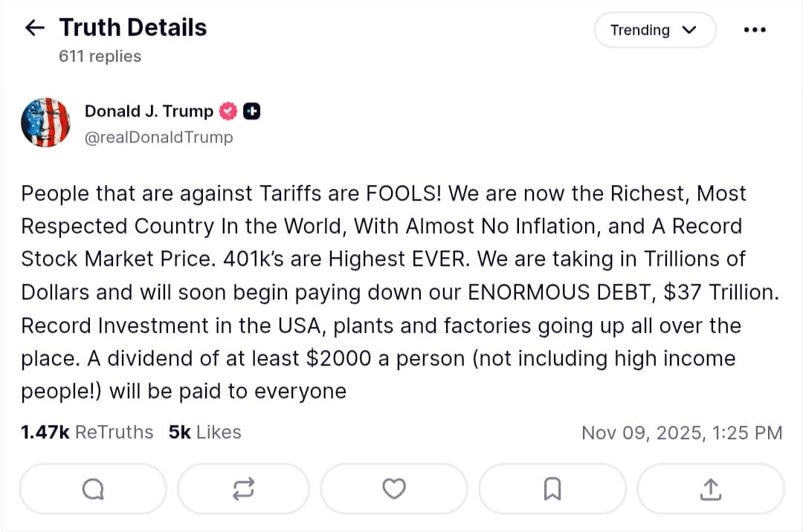Click the plus badge beside the verified checkmark
The height and width of the screenshot is (532, 803).
[251, 110]
